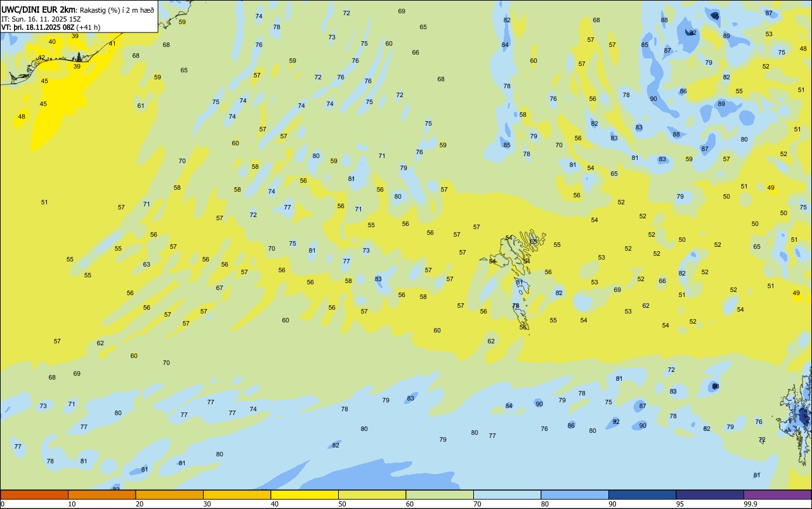Click the 10–20 orange legend swatch
The image size is (812, 509).
(x=101, y=494)
